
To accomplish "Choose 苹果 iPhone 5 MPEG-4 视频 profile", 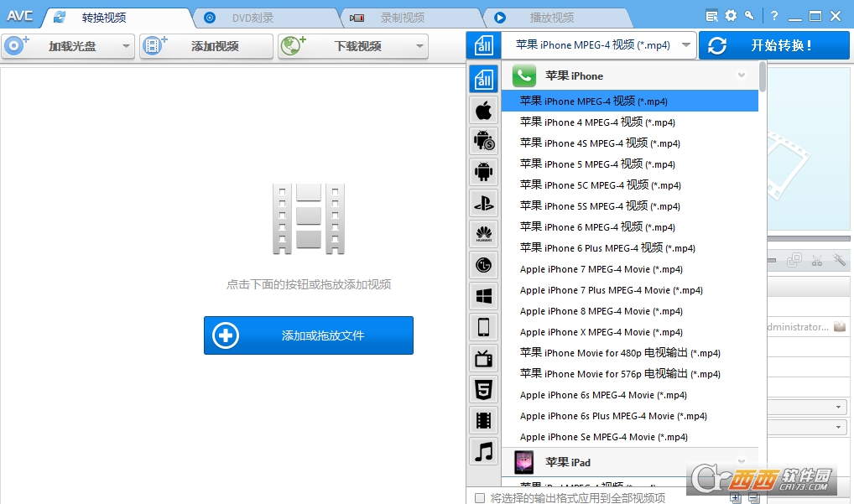I will (630, 164).
